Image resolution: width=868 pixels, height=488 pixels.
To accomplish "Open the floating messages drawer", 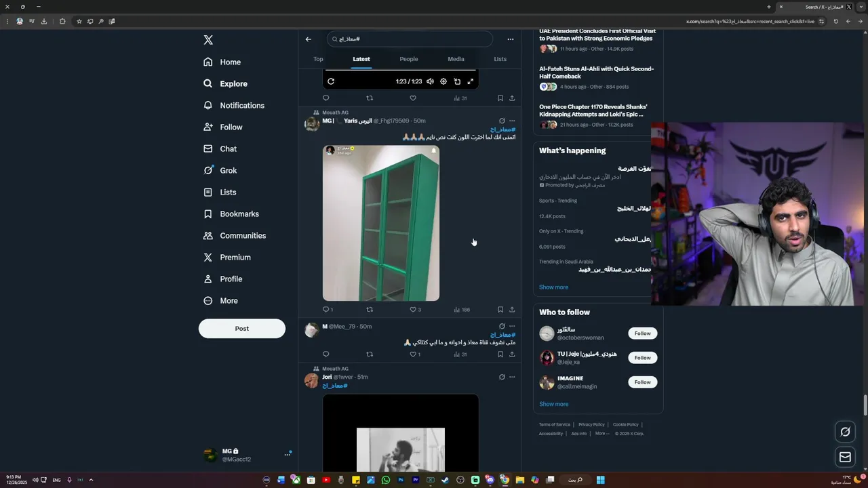I will point(845,457).
